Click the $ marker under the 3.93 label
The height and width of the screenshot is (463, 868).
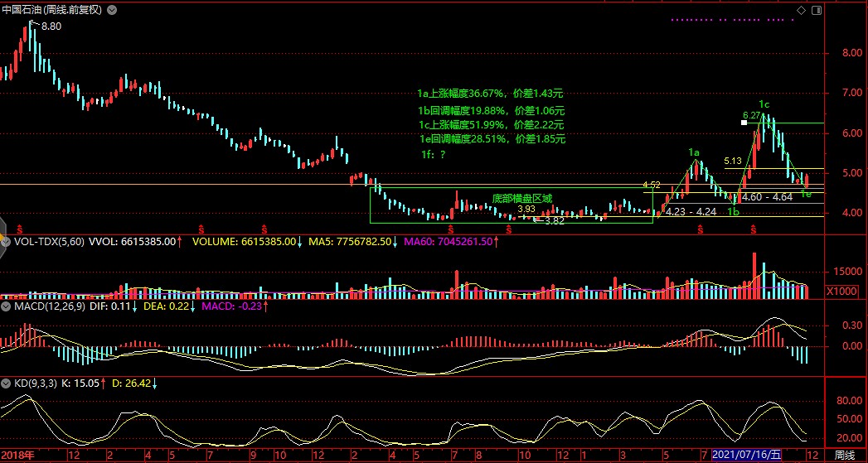[509, 228]
